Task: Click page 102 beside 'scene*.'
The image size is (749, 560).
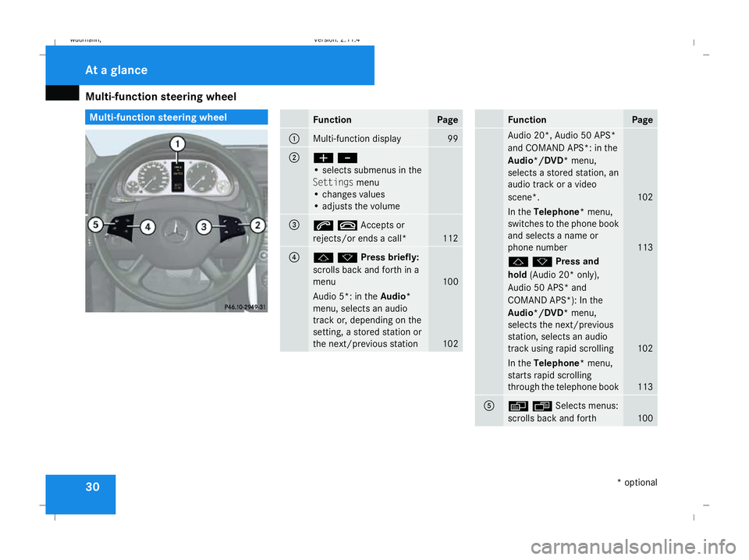Action: point(645,197)
